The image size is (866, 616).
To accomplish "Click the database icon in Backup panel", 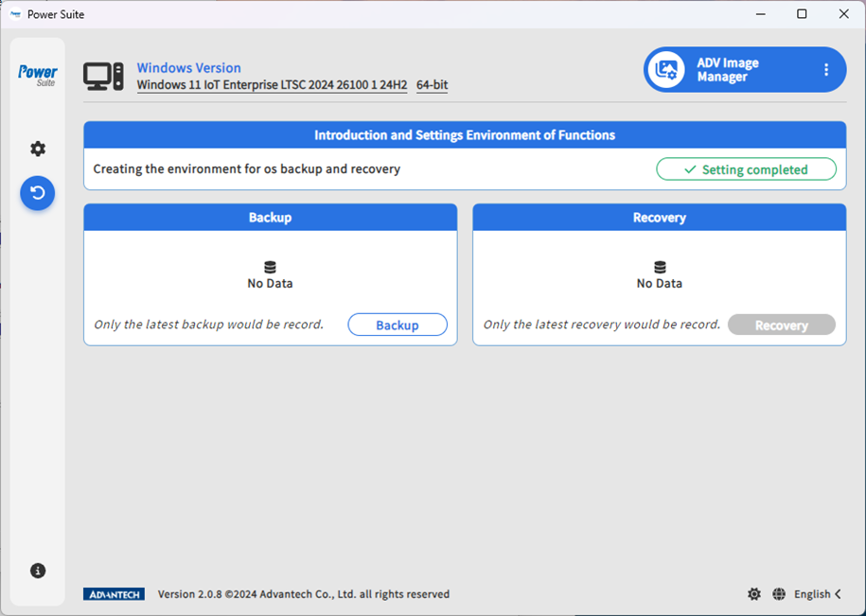I will pos(270,268).
